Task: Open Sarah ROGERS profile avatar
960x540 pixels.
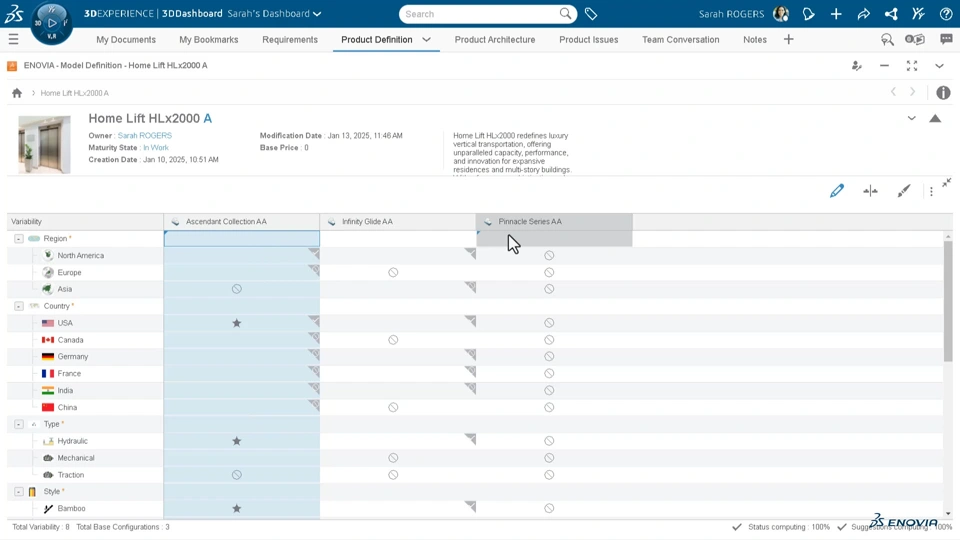Action: [781, 13]
